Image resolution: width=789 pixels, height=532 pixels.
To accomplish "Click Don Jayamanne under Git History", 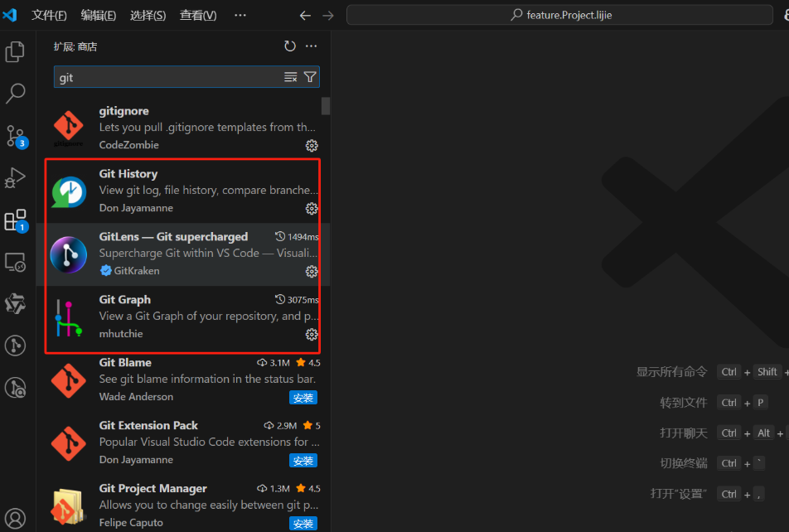I will point(136,208).
